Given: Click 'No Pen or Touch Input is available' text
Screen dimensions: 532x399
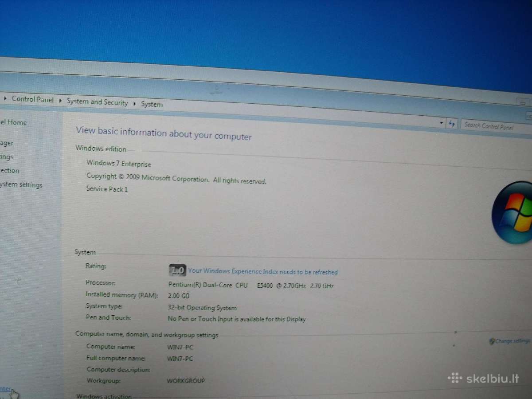Looking at the screenshot, I should [237, 319].
